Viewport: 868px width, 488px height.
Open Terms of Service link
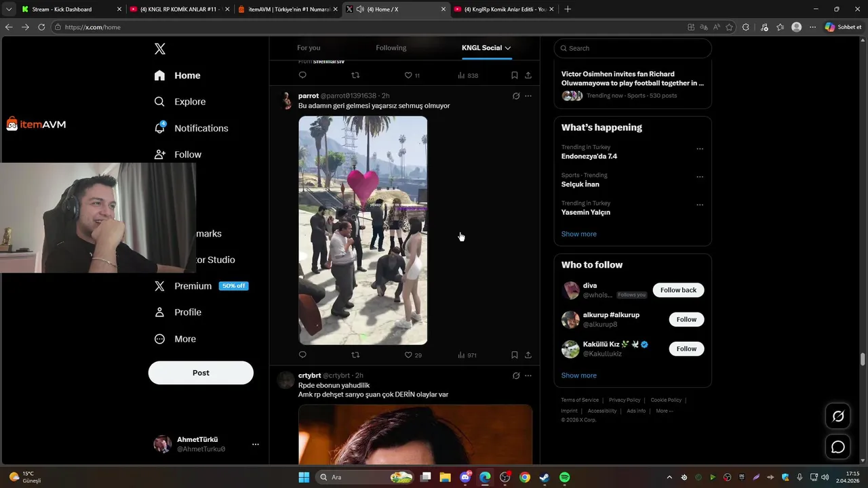click(x=580, y=400)
